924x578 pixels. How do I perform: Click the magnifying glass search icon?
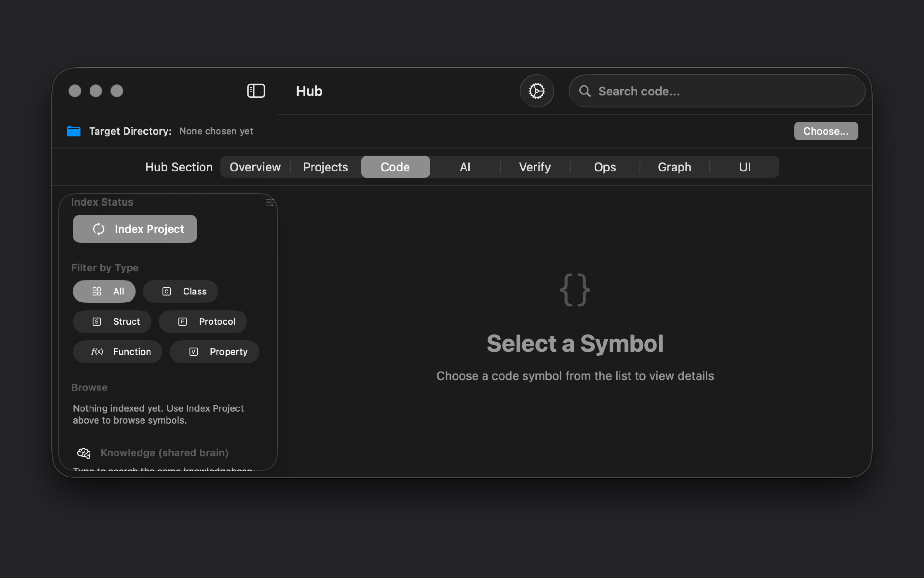(585, 91)
